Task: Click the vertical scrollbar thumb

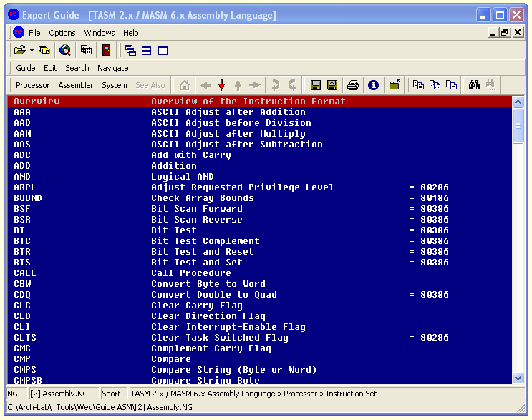Action: click(x=518, y=126)
